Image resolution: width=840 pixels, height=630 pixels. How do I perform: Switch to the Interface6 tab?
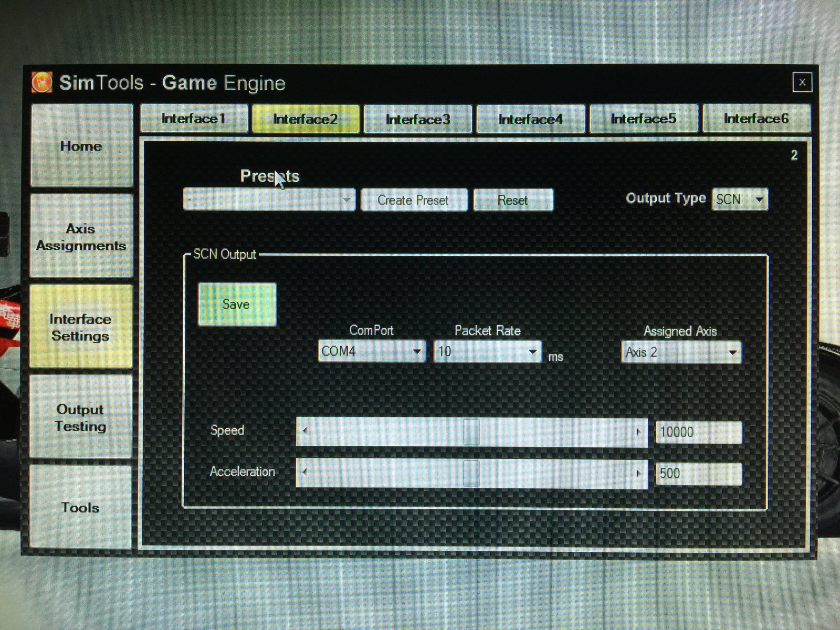pos(757,119)
